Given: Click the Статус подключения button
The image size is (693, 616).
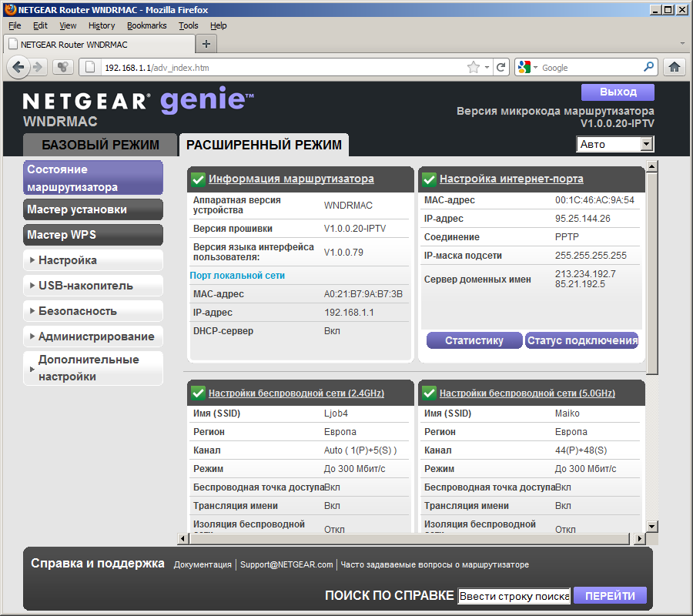Looking at the screenshot, I should [x=582, y=340].
